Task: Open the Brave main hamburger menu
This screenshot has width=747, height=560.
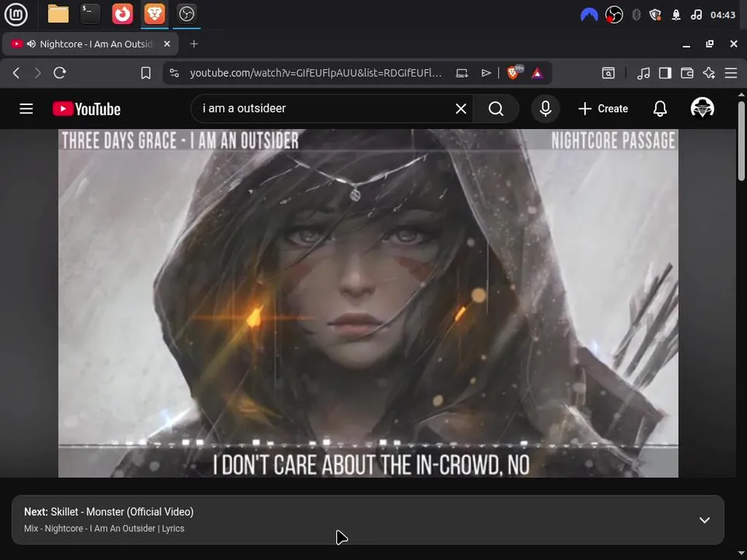Action: (x=731, y=73)
